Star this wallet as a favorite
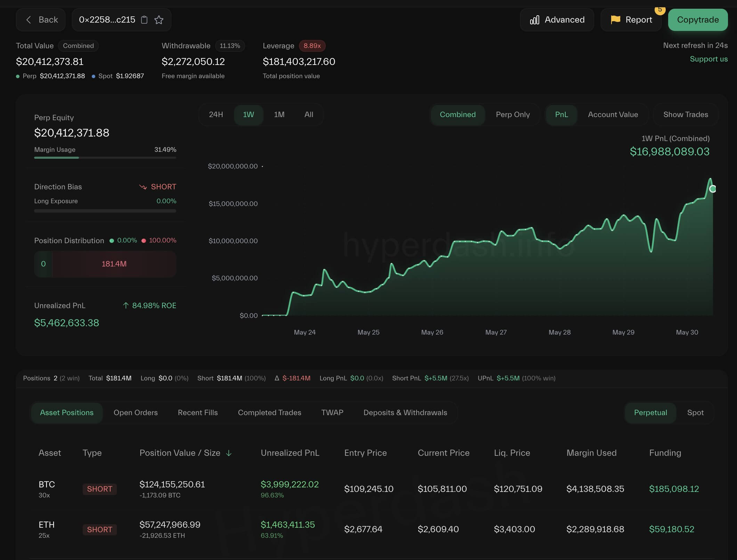The height and width of the screenshot is (560, 737). tap(159, 20)
